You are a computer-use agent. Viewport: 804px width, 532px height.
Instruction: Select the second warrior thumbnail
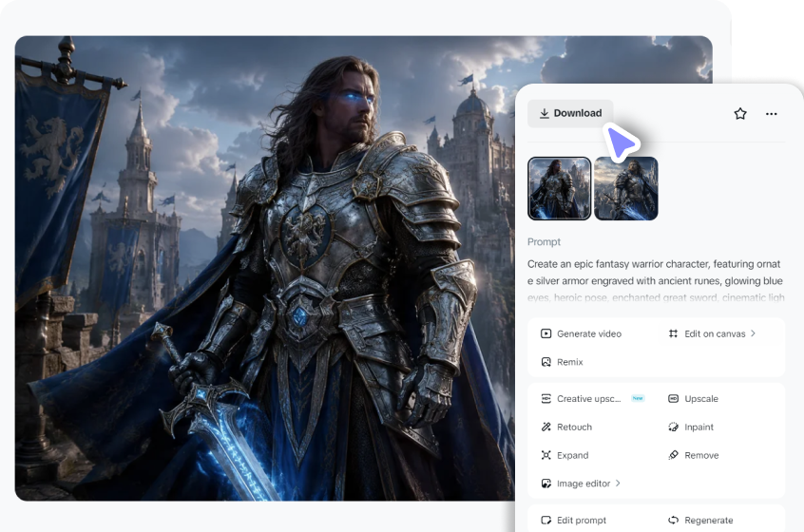click(626, 189)
